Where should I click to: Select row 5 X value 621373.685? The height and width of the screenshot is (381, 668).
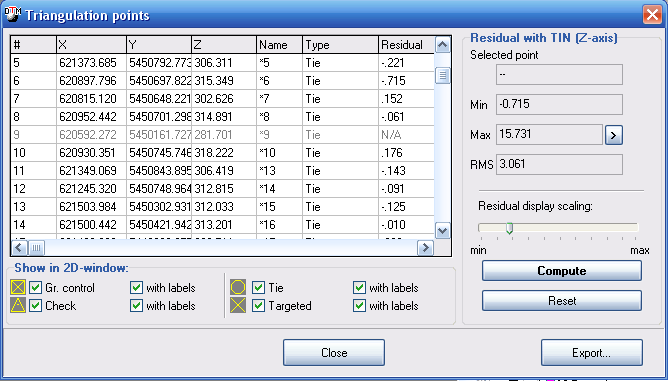[x=92, y=63]
